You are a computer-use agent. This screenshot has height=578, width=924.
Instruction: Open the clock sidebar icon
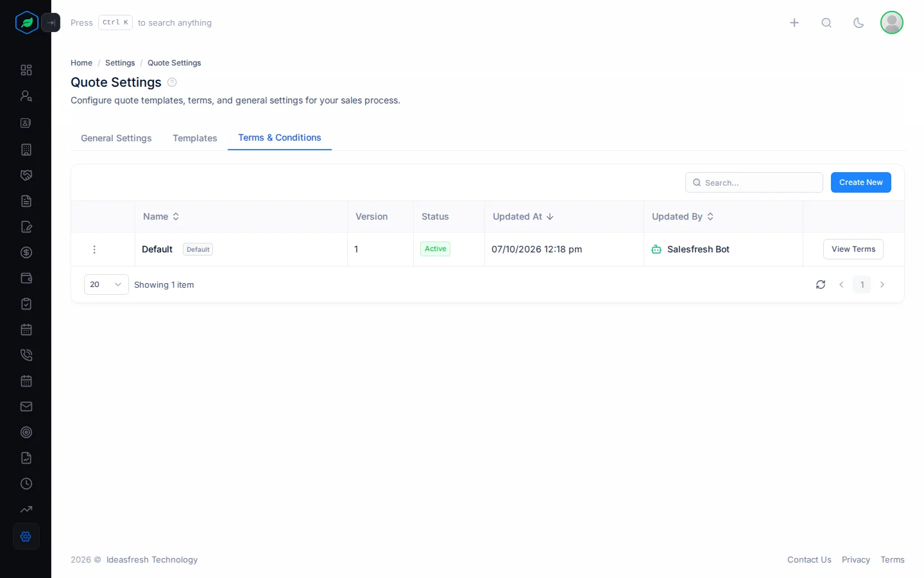pyautogui.click(x=26, y=484)
